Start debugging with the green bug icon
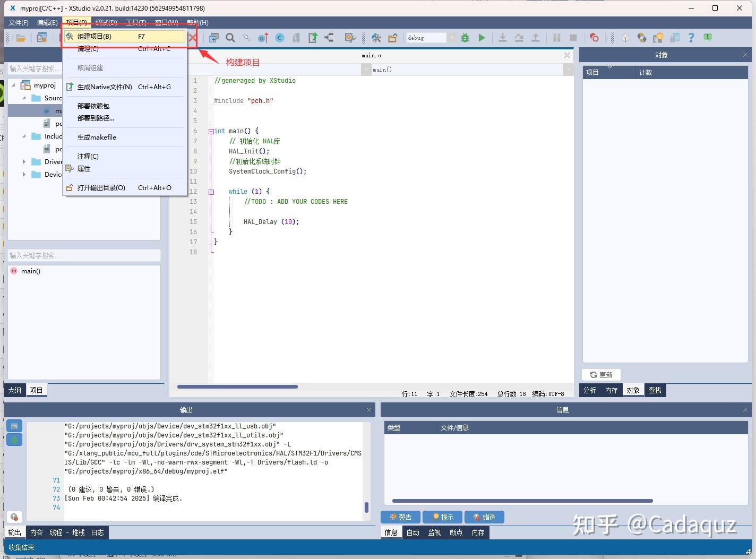The height and width of the screenshot is (559, 756). [465, 38]
